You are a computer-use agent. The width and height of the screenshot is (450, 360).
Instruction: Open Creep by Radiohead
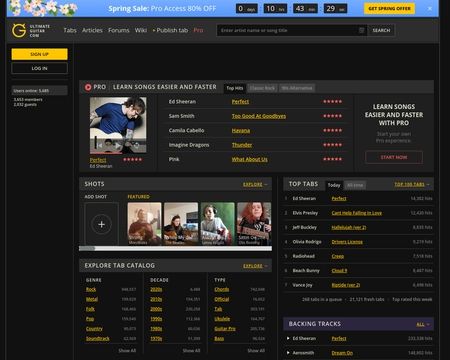click(338, 256)
